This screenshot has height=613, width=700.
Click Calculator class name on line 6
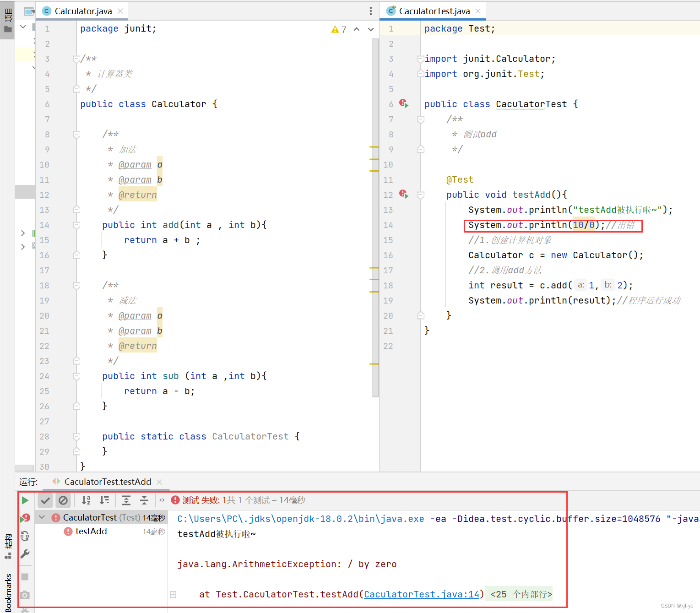pyautogui.click(x=179, y=104)
